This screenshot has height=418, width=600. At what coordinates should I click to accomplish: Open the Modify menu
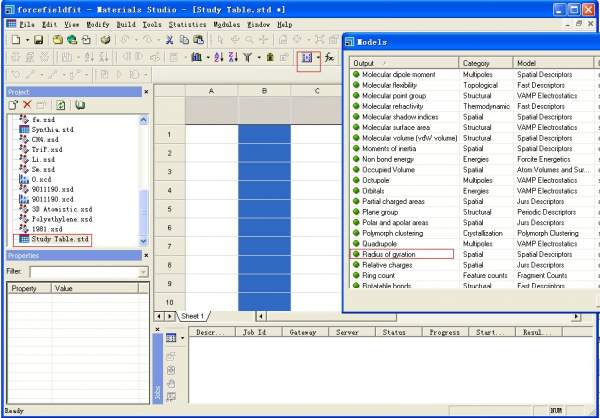(98, 24)
